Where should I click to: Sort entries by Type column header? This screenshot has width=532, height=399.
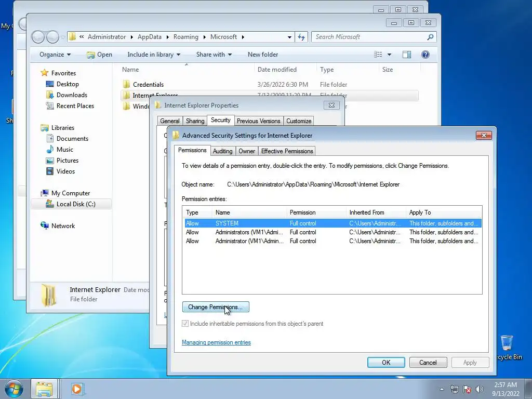[x=197, y=212]
